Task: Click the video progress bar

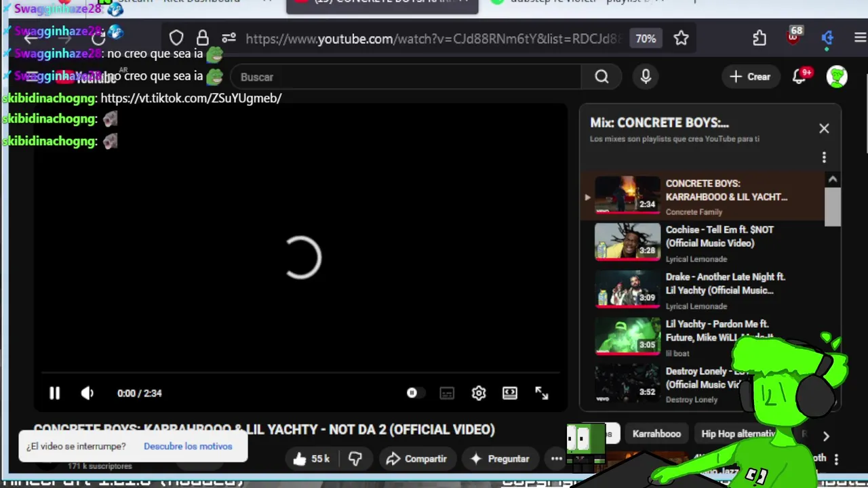Action: [300, 373]
